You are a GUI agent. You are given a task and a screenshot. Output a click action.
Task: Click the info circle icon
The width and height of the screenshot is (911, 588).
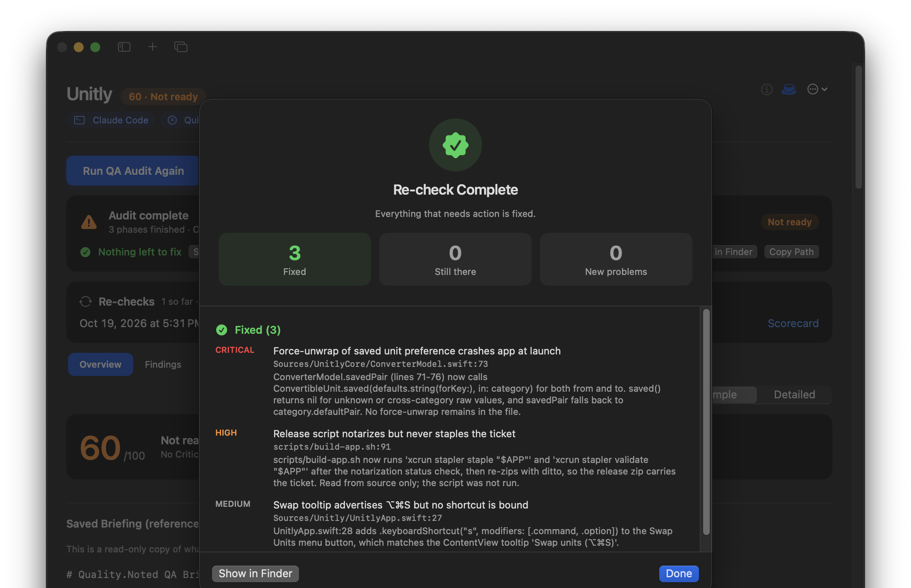point(766,89)
